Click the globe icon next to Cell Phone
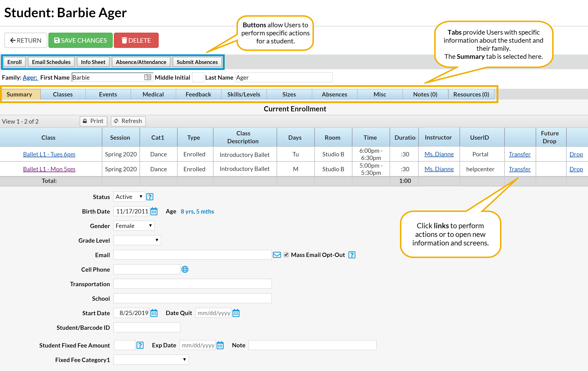The image size is (588, 371). tap(185, 269)
